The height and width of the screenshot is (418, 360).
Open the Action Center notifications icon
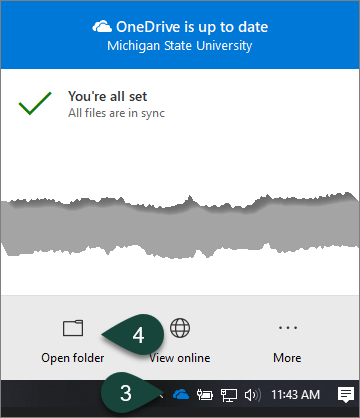pyautogui.click(x=346, y=395)
